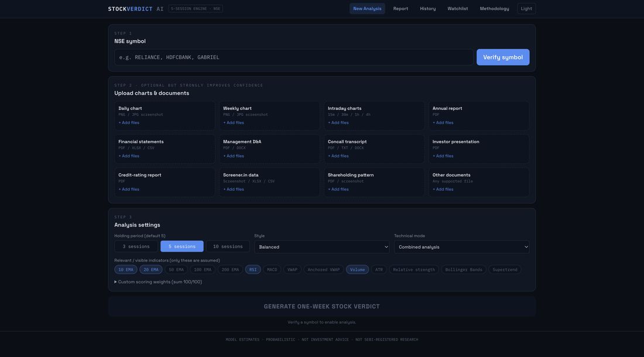Expand Custom scoring weights section
Viewport: 644px width, 357px height.
(158, 282)
